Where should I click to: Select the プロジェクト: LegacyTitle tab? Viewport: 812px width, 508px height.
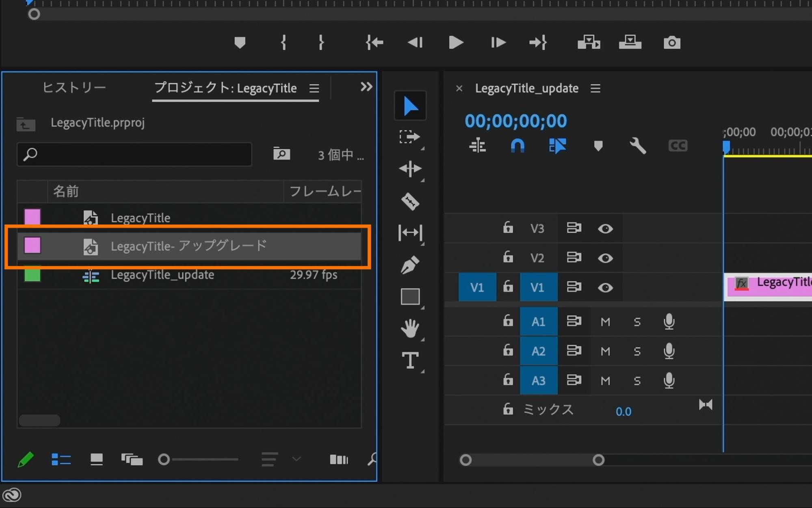pyautogui.click(x=225, y=88)
